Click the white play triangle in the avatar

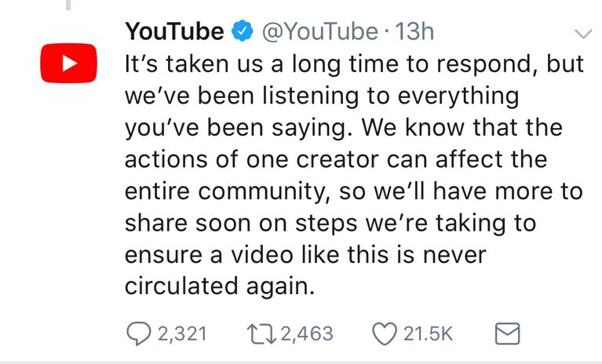tap(71, 63)
